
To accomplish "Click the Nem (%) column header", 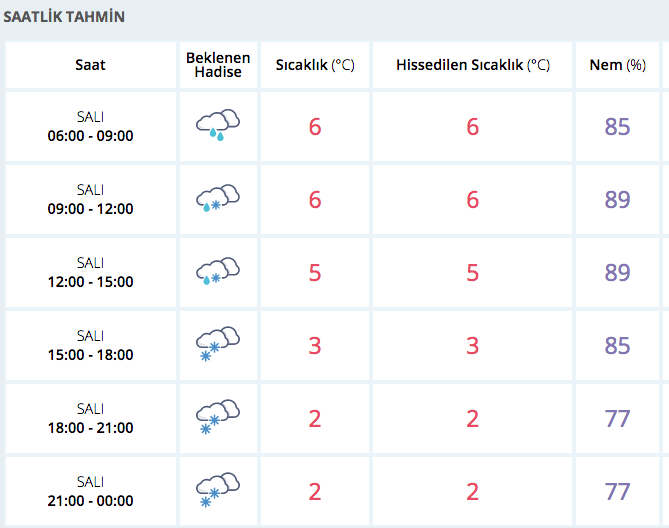I will click(x=617, y=65).
